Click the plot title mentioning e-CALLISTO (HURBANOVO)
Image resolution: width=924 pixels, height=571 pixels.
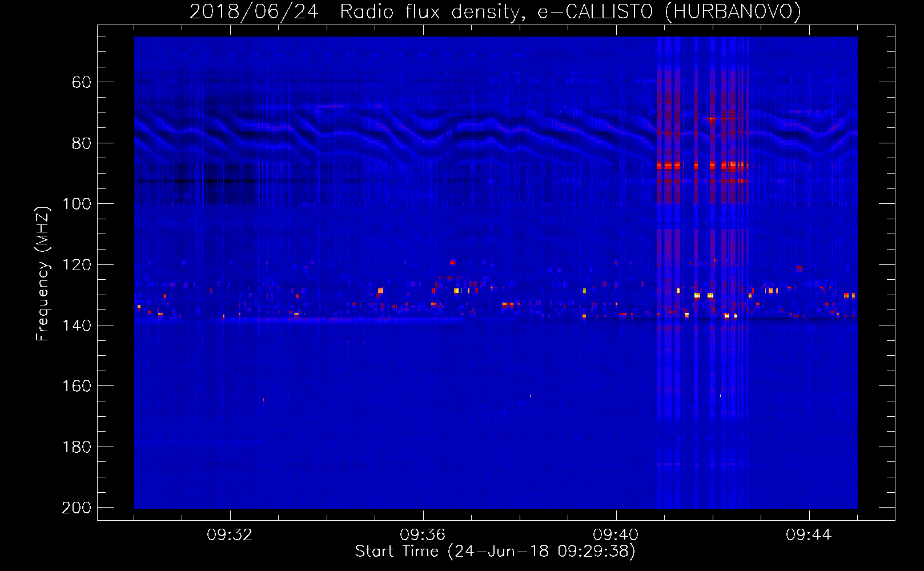tap(495, 12)
